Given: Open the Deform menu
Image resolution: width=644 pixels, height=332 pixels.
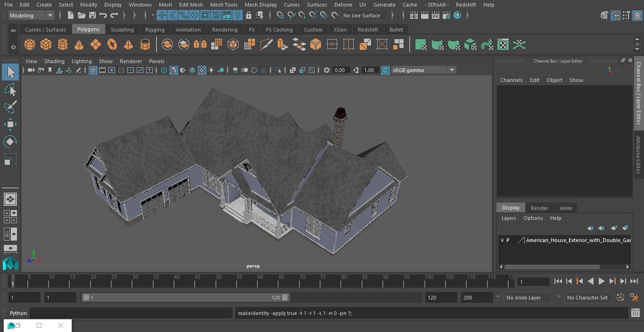Looking at the screenshot, I should click(343, 5).
